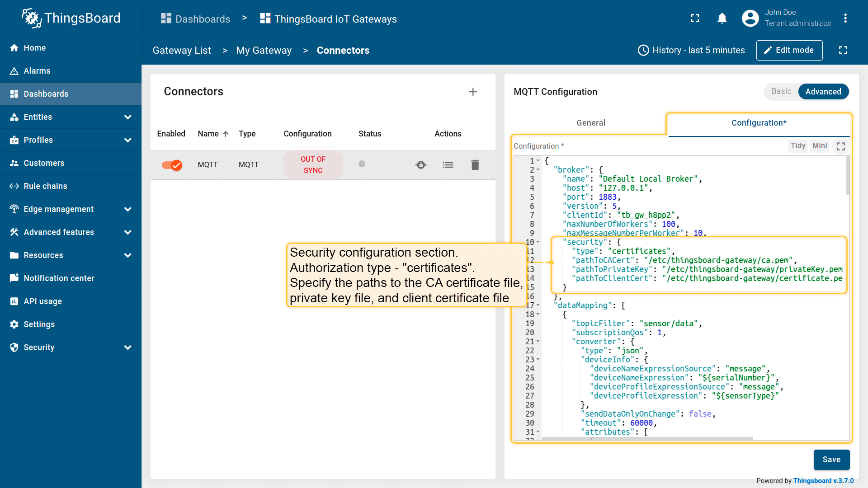Open the Customers page
This screenshot has width=868, height=488.
71,163
